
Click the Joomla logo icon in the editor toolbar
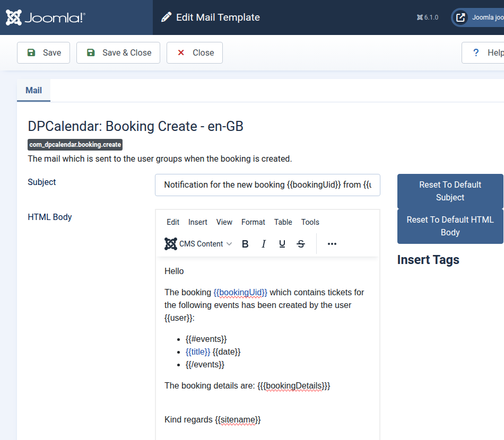[171, 243]
